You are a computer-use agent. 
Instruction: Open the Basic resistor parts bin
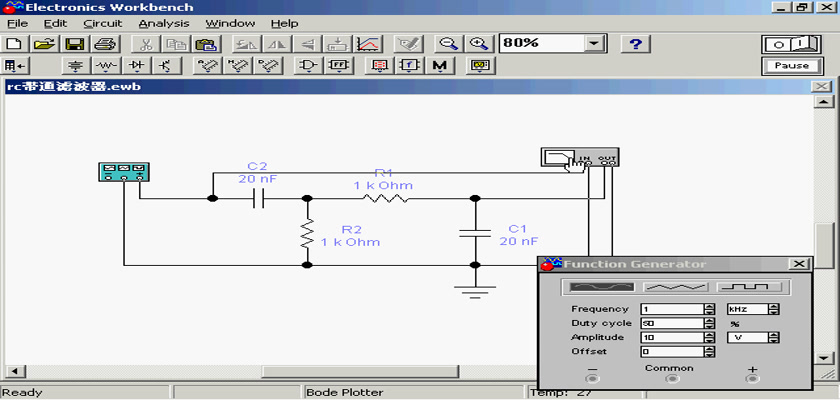[x=107, y=66]
